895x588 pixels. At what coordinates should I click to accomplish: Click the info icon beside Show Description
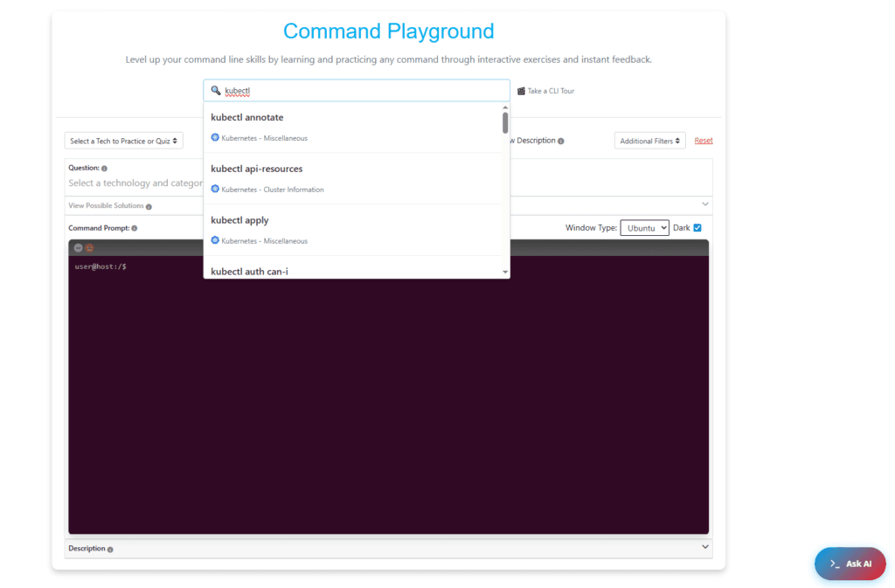pos(560,141)
